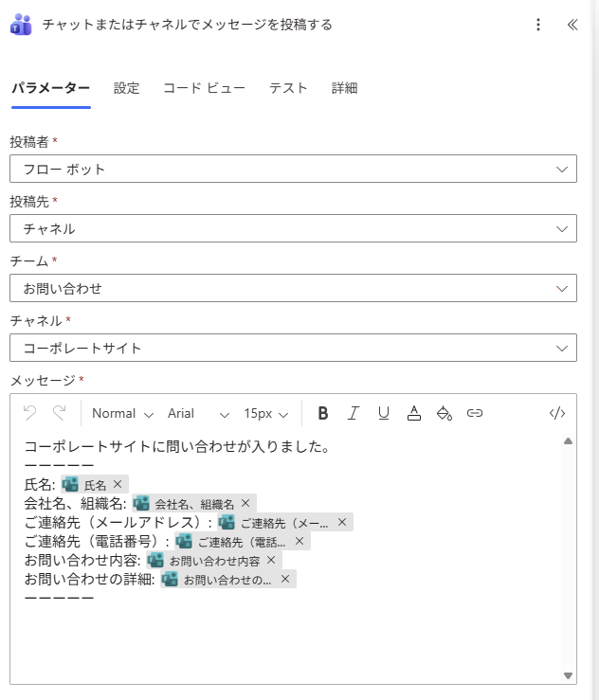The width and height of the screenshot is (599, 700).
Task: Open the background highlight color picker
Action: pyautogui.click(x=445, y=413)
